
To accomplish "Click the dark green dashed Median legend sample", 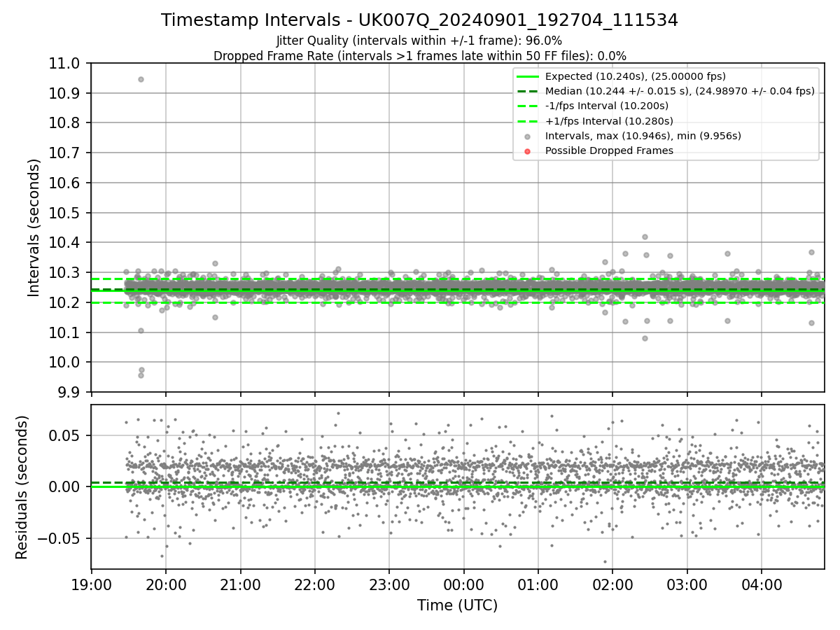I will (528, 91).
